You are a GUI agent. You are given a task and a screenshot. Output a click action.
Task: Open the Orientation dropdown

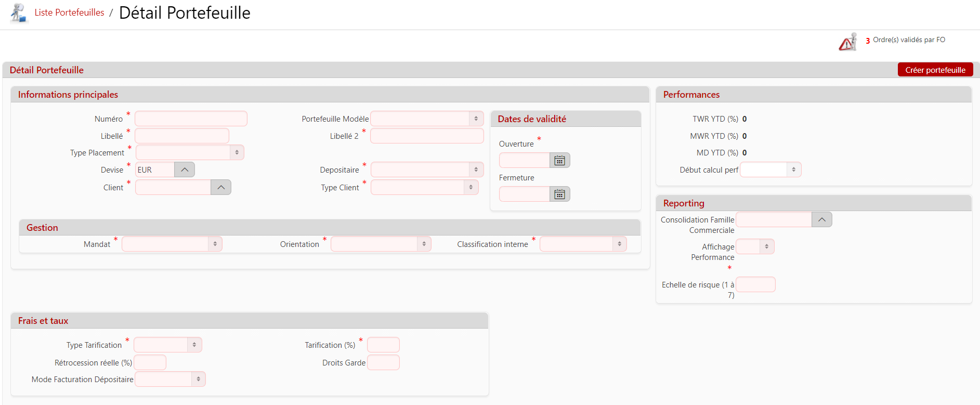pos(381,244)
